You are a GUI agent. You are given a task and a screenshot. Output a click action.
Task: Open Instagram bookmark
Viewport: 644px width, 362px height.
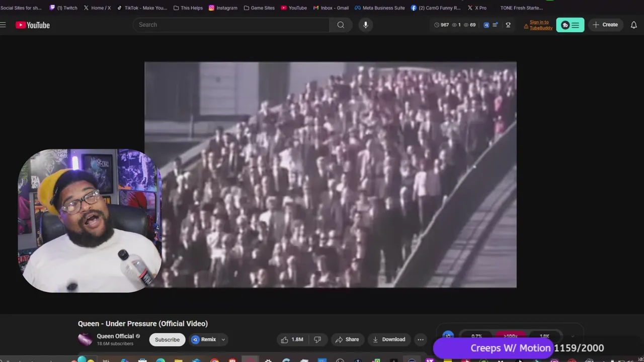[x=223, y=8]
